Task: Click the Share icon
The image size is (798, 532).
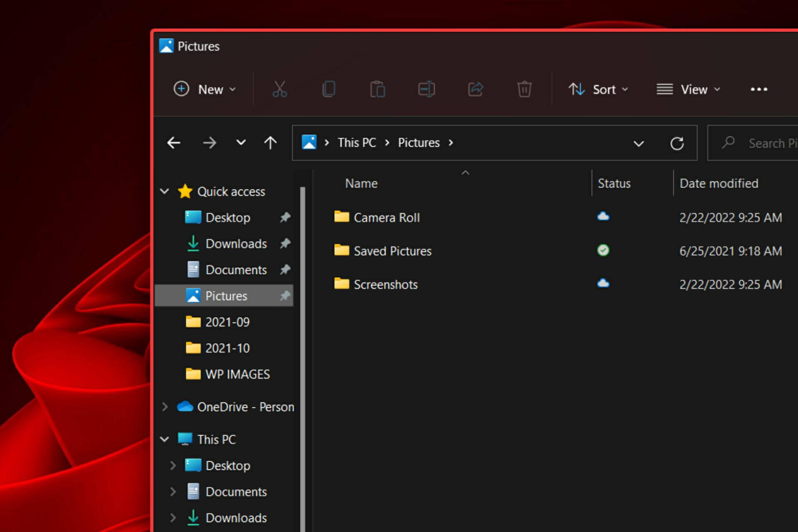Action: tap(475, 89)
